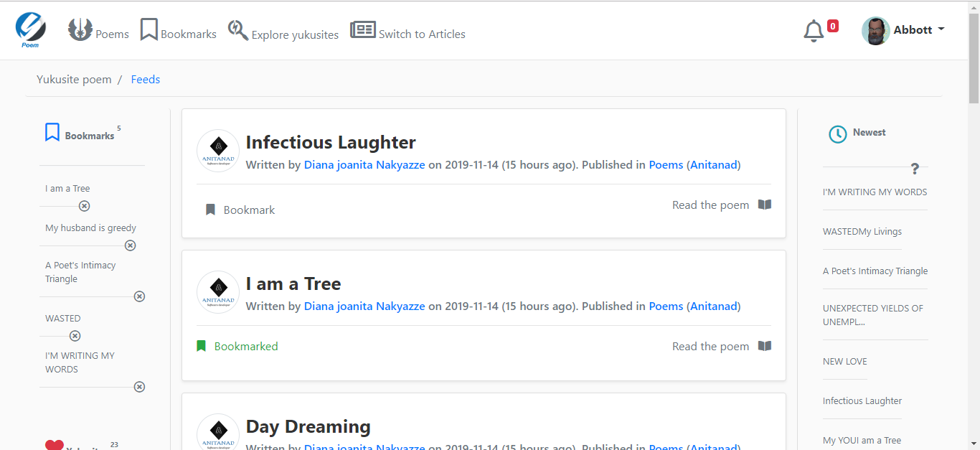The height and width of the screenshot is (450, 980).
Task: Click the Feeds breadcrumb link
Action: click(x=145, y=79)
